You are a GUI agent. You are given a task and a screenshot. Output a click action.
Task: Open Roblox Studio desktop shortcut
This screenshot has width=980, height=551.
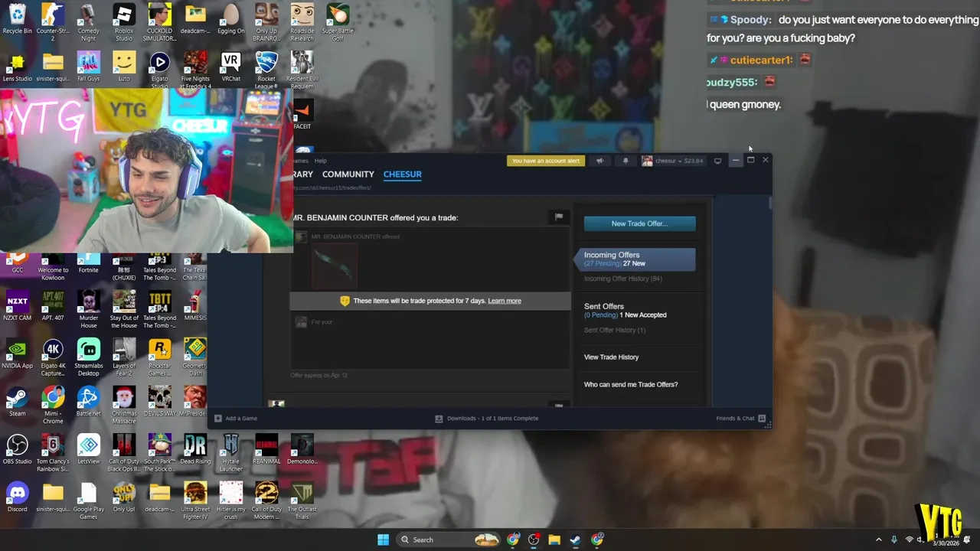(x=124, y=21)
